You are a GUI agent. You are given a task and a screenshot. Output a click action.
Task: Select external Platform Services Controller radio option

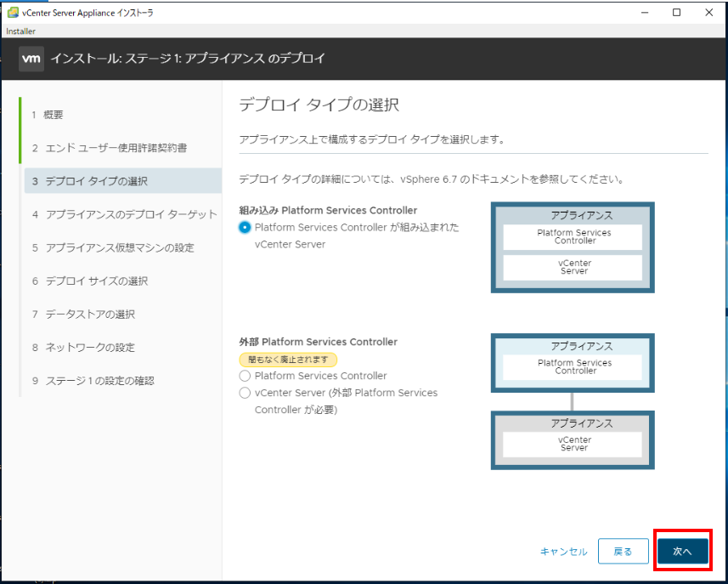point(245,376)
